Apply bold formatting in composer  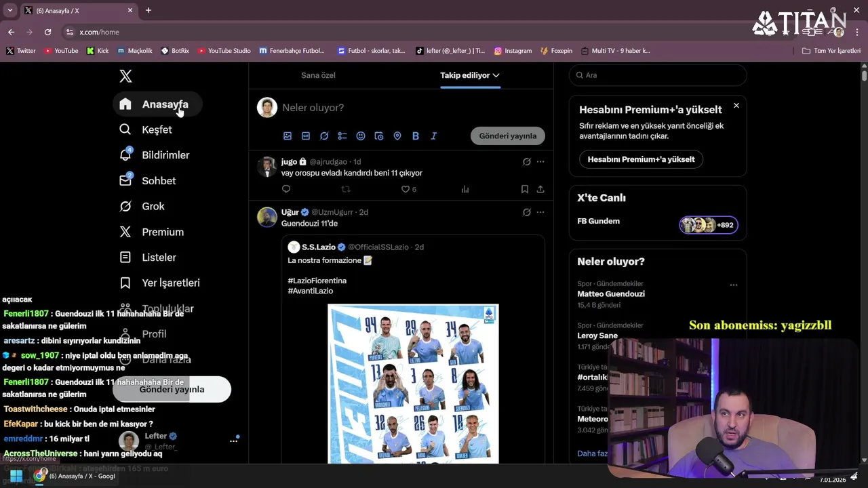tap(416, 136)
